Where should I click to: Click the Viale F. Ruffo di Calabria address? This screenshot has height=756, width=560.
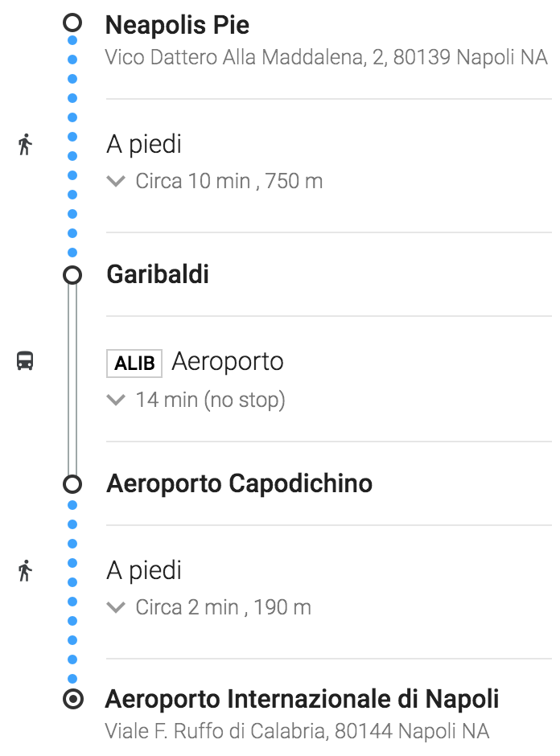[298, 731]
